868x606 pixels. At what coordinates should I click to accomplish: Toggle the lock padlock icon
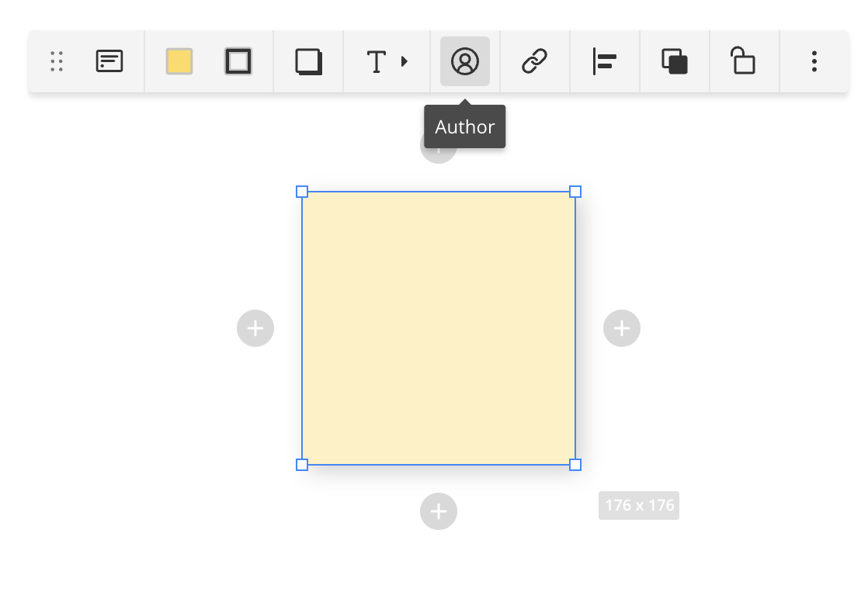(743, 61)
